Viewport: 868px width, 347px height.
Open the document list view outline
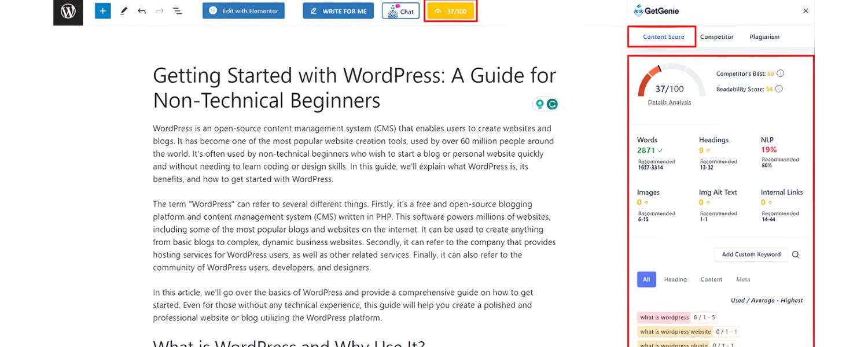coord(176,10)
